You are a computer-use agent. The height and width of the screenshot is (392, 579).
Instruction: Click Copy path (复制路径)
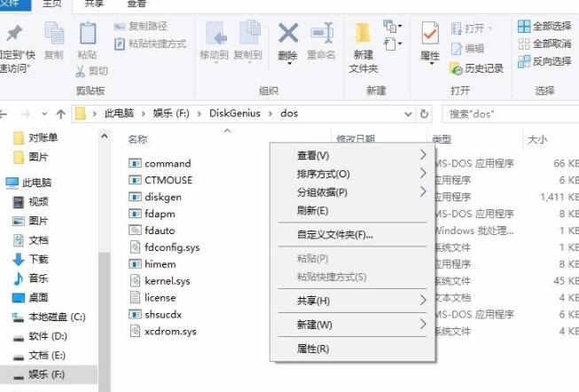coord(140,27)
